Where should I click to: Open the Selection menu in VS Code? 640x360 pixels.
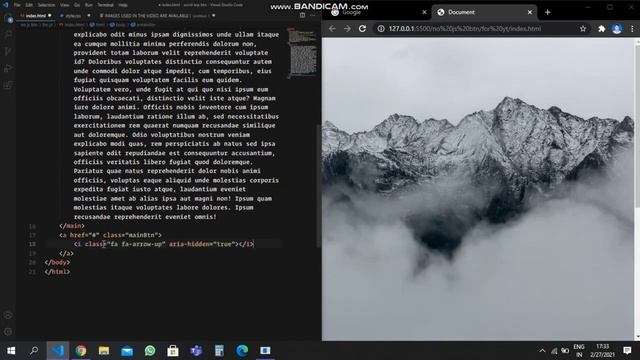(46, 5)
